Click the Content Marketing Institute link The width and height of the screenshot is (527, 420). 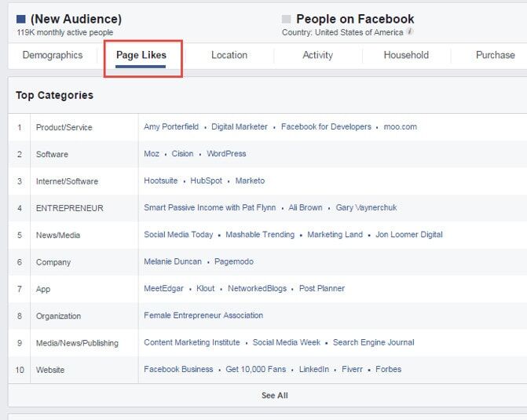pyautogui.click(x=192, y=342)
